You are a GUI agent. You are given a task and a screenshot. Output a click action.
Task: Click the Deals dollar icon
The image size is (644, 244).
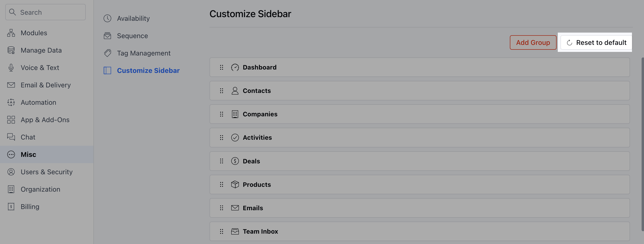point(235,161)
